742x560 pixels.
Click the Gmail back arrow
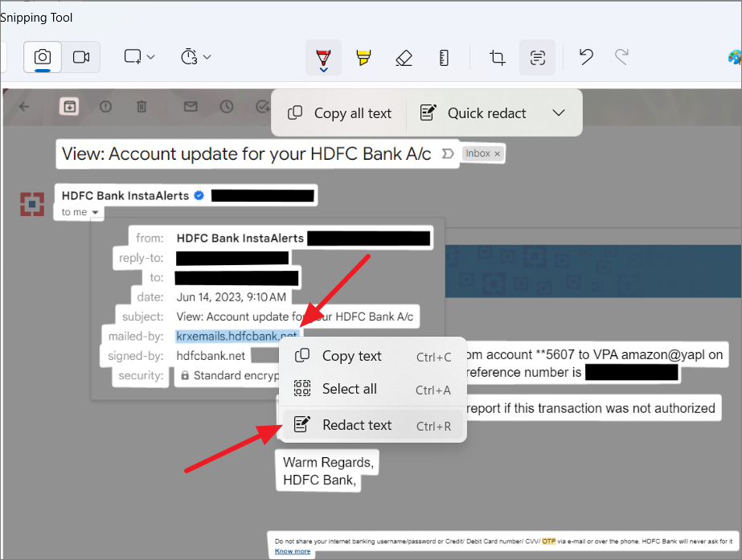click(24, 107)
